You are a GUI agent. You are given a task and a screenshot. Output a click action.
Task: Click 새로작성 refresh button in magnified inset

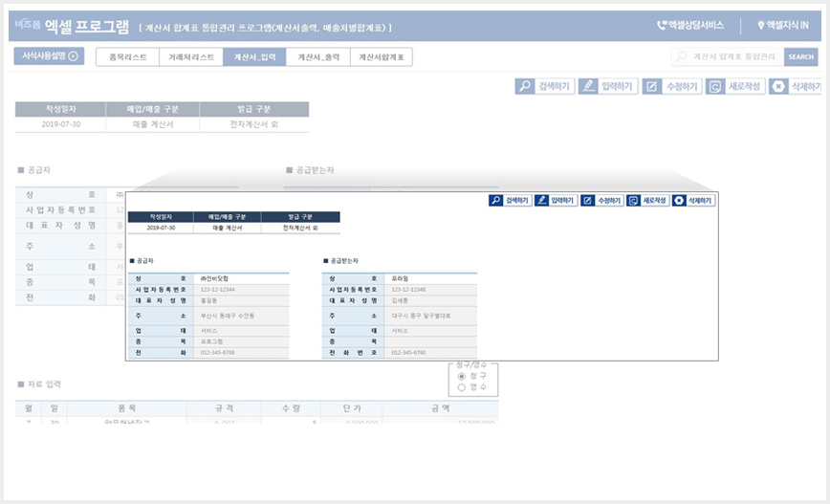tap(648, 201)
